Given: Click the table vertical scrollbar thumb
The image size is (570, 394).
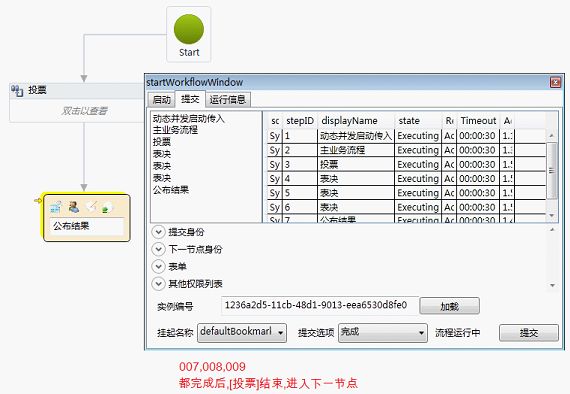Looking at the screenshot, I should 552,170.
